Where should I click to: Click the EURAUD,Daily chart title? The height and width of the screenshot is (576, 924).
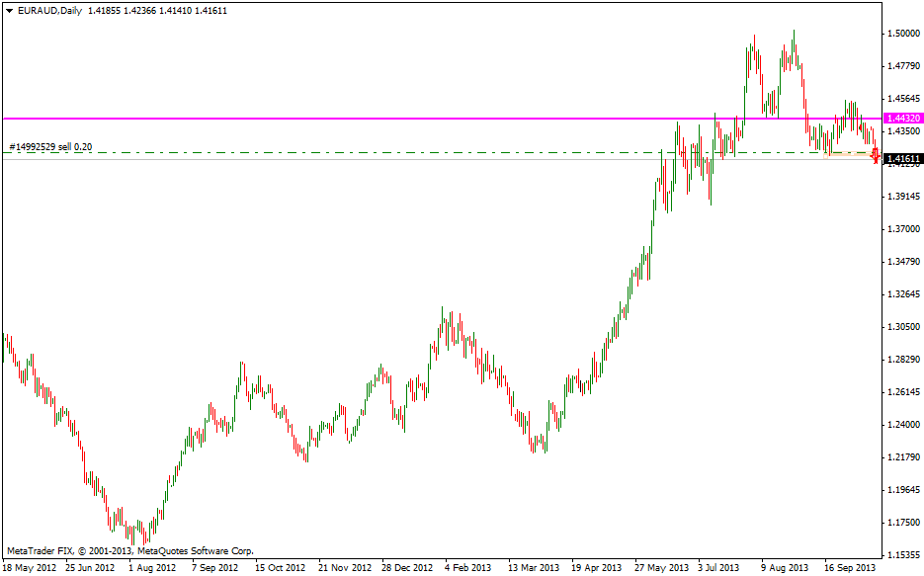tap(50, 11)
